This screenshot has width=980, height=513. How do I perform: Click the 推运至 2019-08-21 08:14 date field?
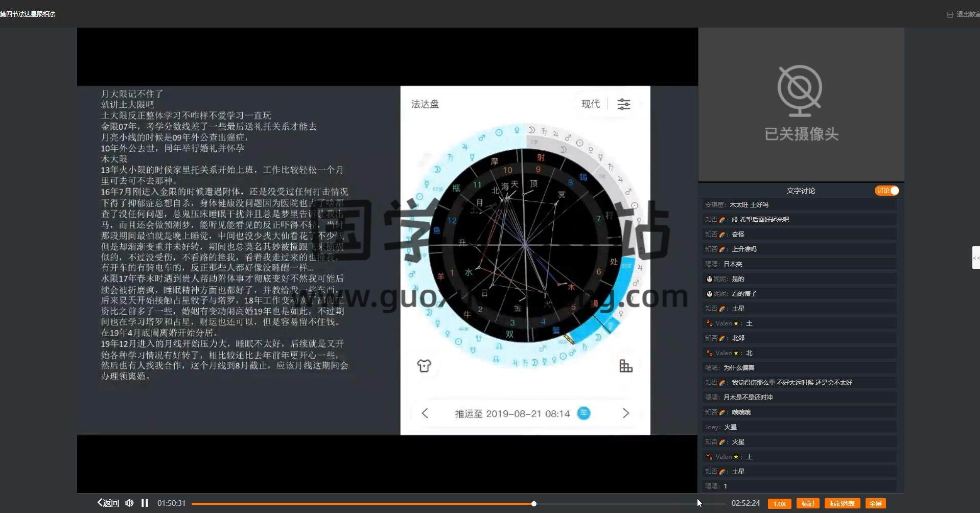tap(512, 414)
